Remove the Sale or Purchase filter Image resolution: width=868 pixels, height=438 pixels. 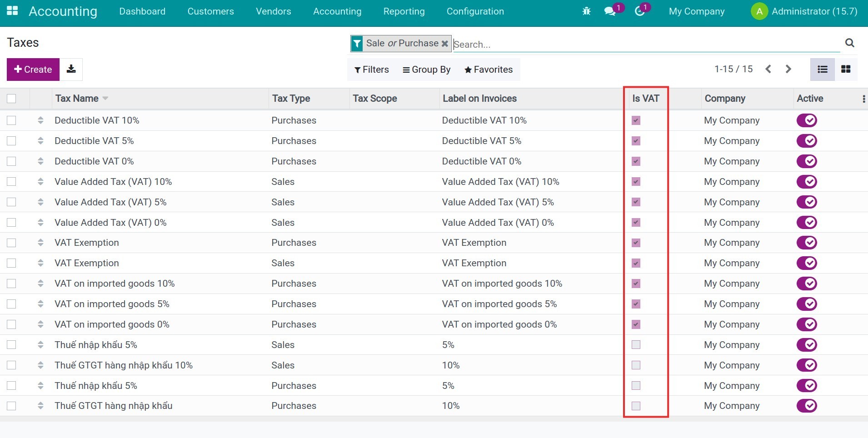pyautogui.click(x=444, y=44)
